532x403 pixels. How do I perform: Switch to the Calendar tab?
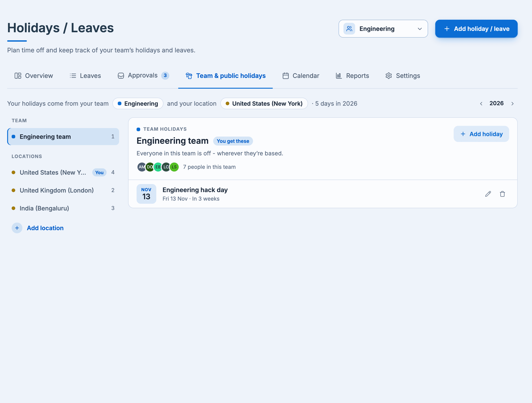click(301, 76)
